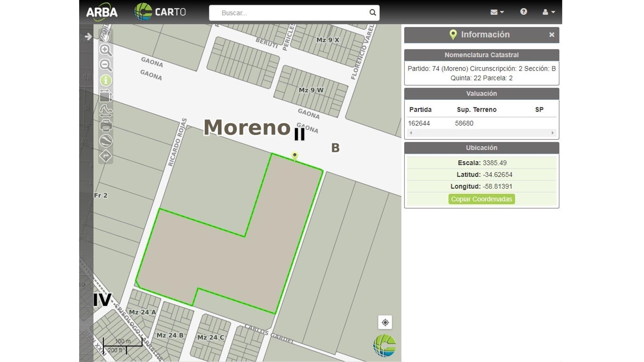Click the geolocate target button on map

coord(385,322)
